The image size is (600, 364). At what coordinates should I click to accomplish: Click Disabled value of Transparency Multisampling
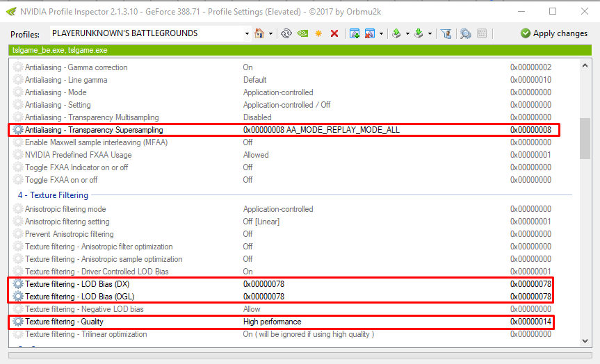(x=257, y=117)
